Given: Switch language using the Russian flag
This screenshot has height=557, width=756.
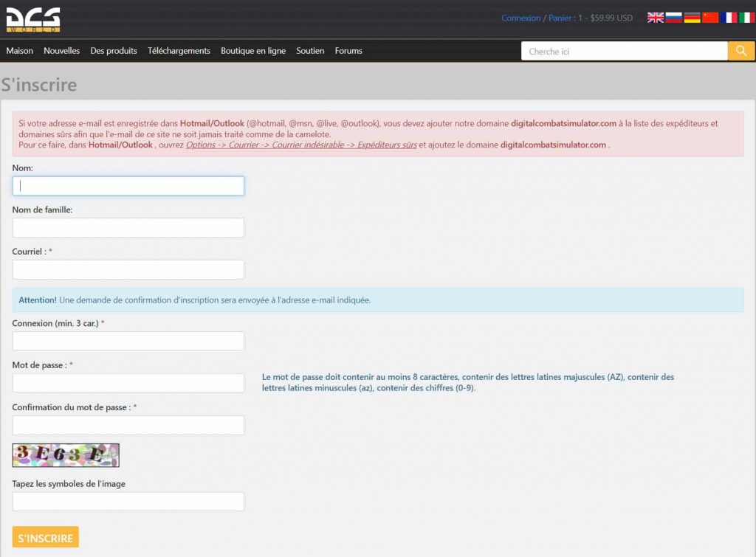Looking at the screenshot, I should pos(673,18).
